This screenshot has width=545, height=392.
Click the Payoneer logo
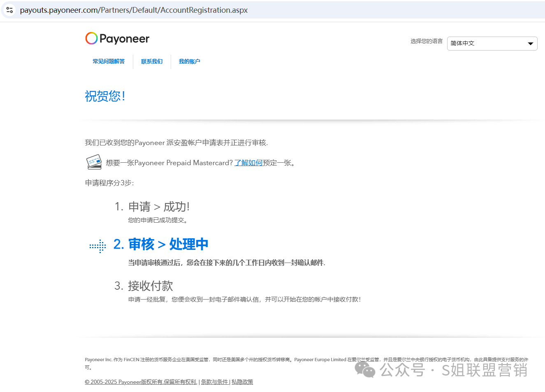pyautogui.click(x=117, y=39)
